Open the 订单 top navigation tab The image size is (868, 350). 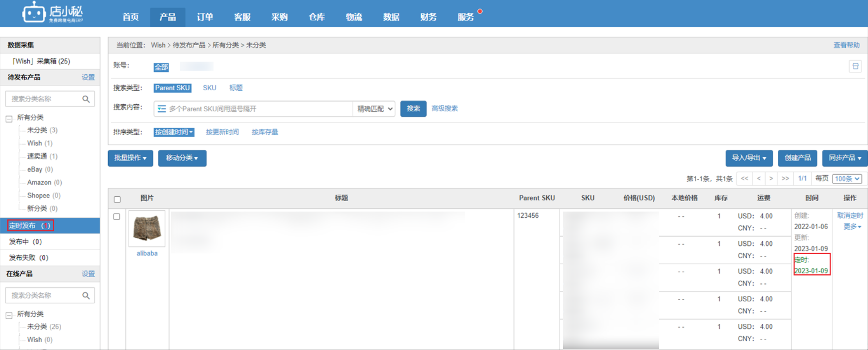point(204,17)
